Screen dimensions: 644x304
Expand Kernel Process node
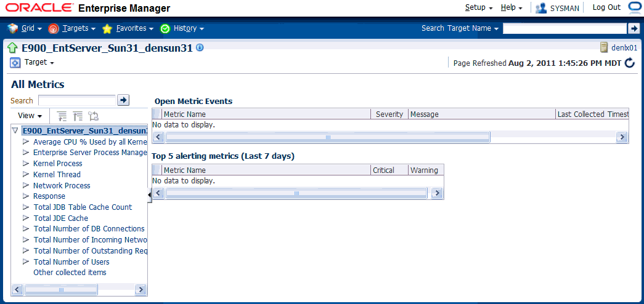26,163
